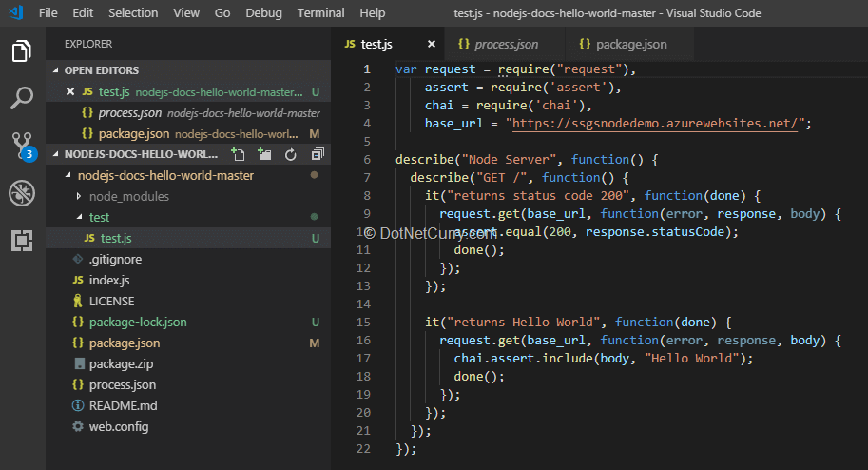The image size is (868, 470).
Task: Click response.statusCode on line 10
Action: [x=655, y=232]
